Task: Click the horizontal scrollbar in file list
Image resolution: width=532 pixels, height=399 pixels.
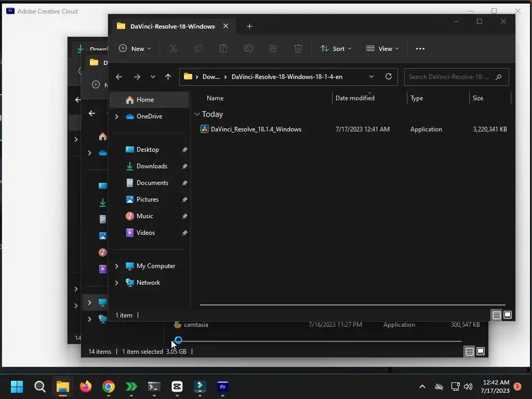Action: [x=353, y=305]
